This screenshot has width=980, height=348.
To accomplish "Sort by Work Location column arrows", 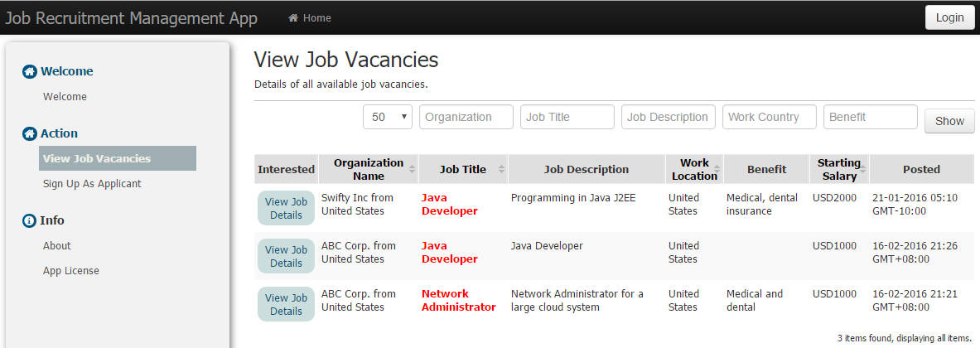I will [717, 169].
